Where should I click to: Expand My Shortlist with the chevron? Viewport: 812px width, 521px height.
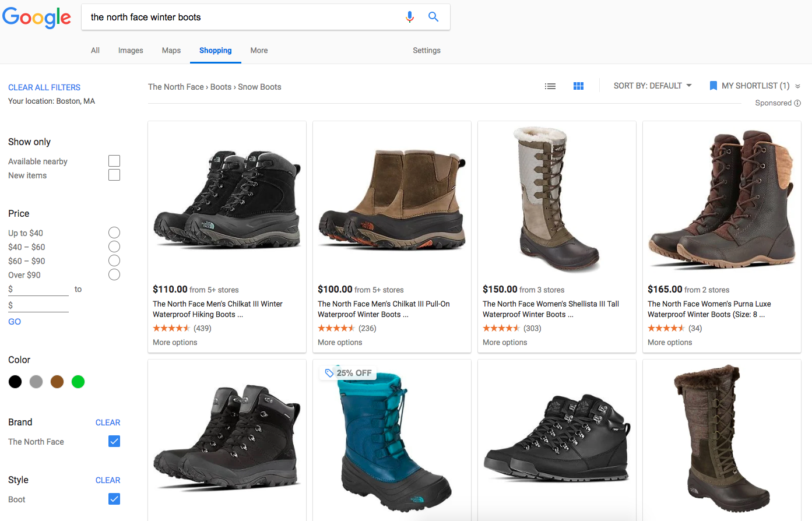tap(797, 86)
